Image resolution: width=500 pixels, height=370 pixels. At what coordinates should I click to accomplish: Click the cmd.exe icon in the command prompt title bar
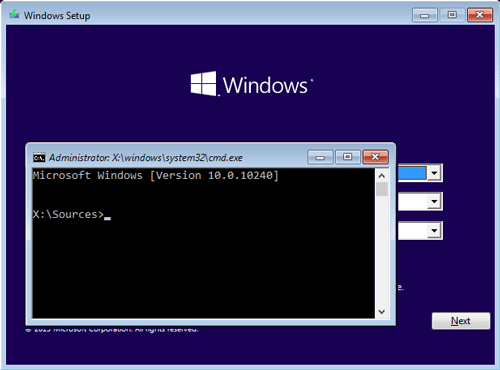pyautogui.click(x=39, y=157)
